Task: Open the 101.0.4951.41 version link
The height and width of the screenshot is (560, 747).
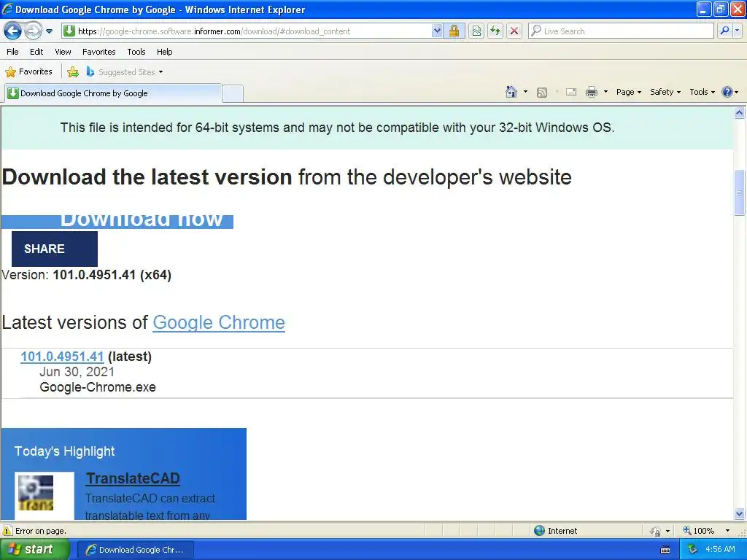Action: click(62, 357)
